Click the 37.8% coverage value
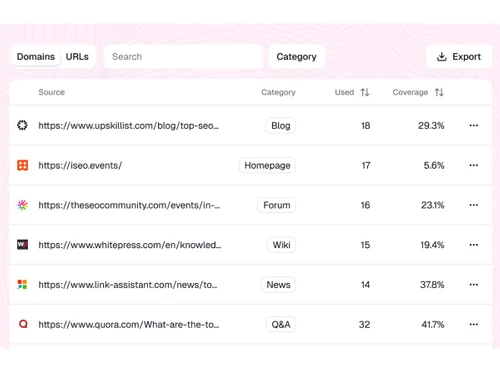500x375 pixels. point(432,285)
